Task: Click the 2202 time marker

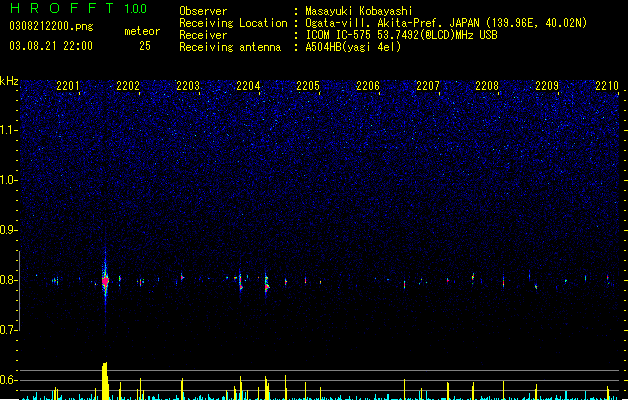Action: [128, 86]
